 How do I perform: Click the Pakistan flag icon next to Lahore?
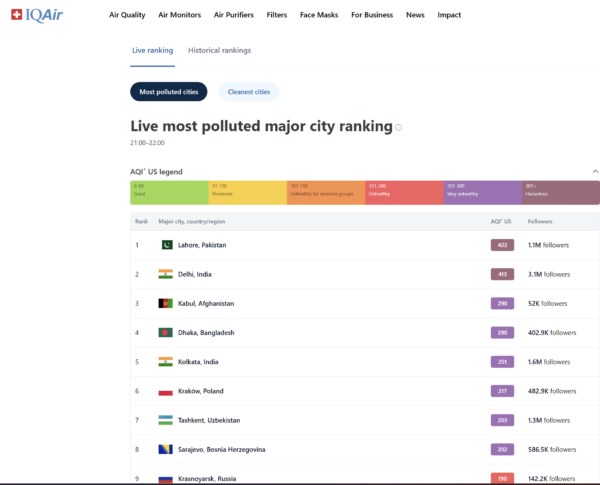166,245
